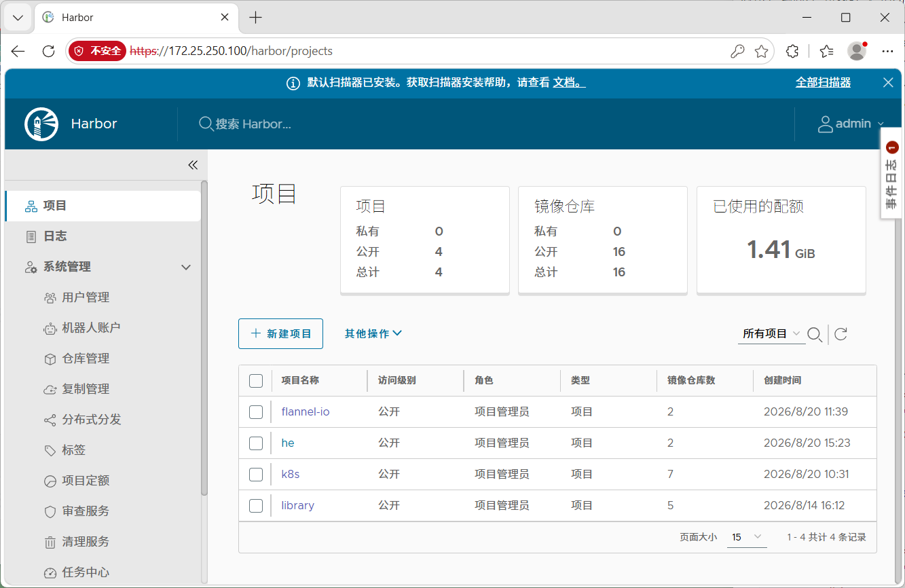This screenshot has height=588, width=905.
Task: Sort by 项目名称 column header
Action: [x=300, y=380]
